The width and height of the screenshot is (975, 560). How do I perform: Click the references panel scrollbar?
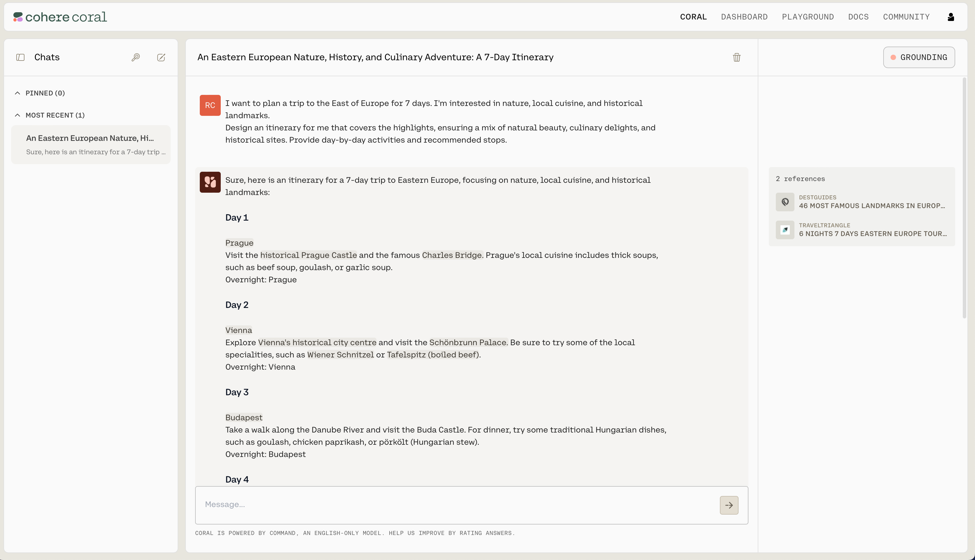[964, 198]
